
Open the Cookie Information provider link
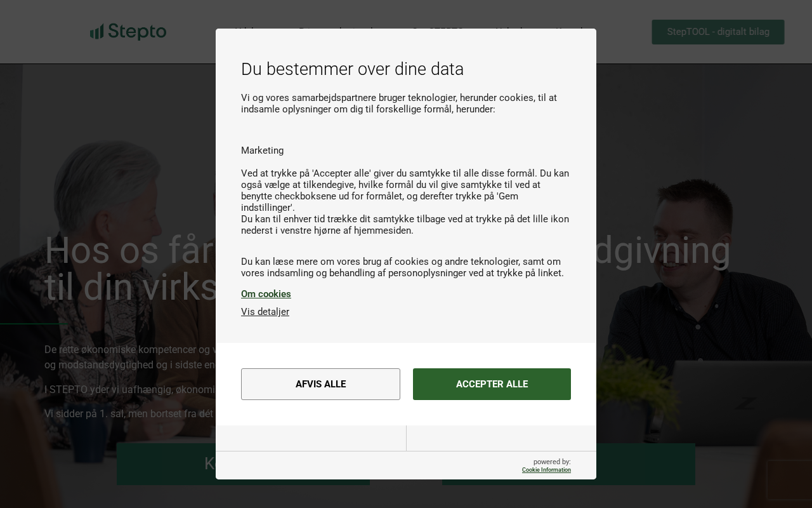[x=546, y=470]
